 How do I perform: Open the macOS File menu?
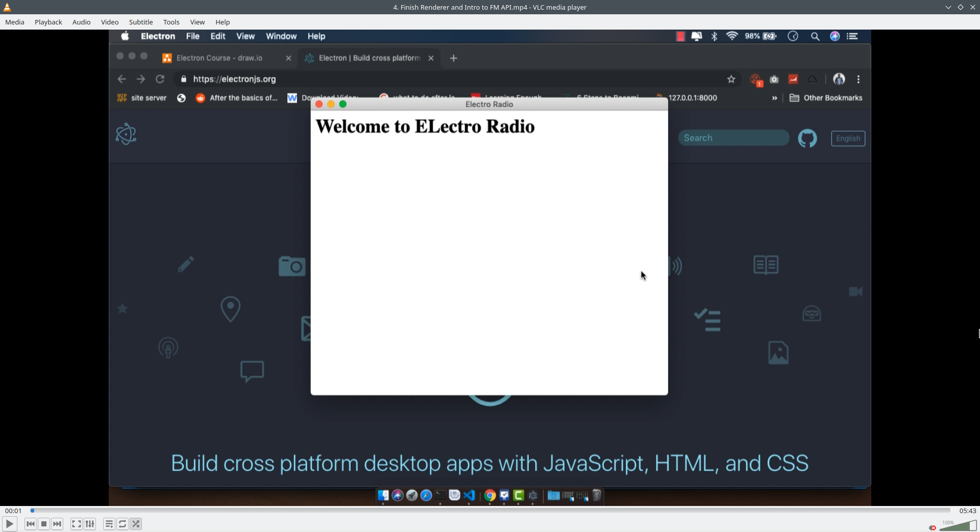pos(192,36)
